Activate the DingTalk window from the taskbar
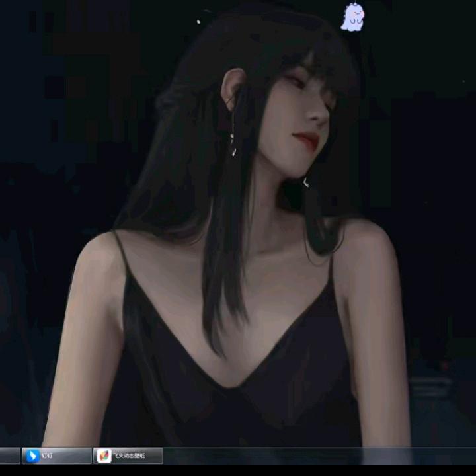Screen dimensions: 476x476 point(56,456)
